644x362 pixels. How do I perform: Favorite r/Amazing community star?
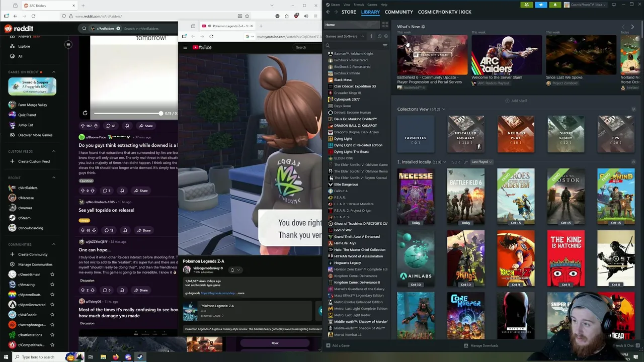pyautogui.click(x=52, y=285)
